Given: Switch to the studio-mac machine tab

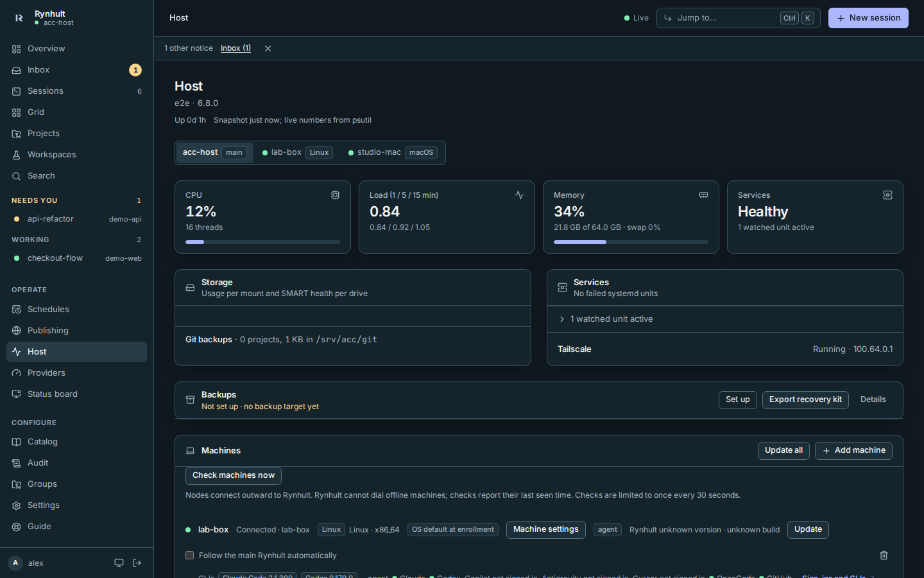Looking at the screenshot, I should pyautogui.click(x=393, y=153).
